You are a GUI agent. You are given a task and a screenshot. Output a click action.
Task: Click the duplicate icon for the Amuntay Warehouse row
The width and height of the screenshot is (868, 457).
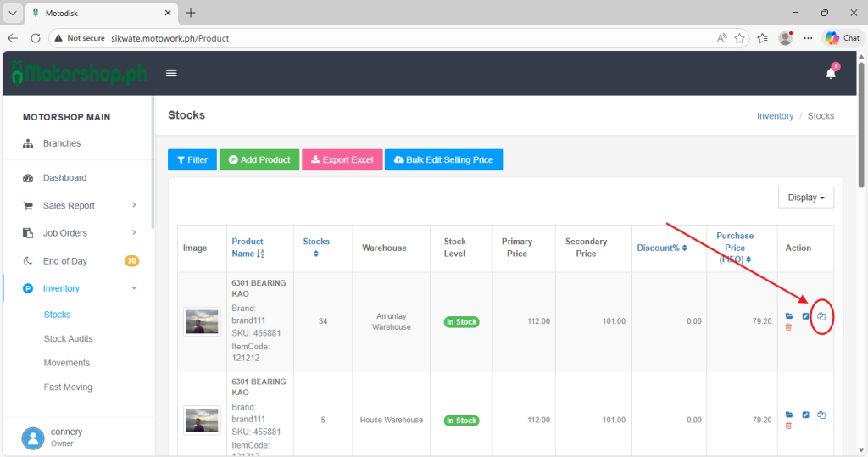tap(821, 316)
